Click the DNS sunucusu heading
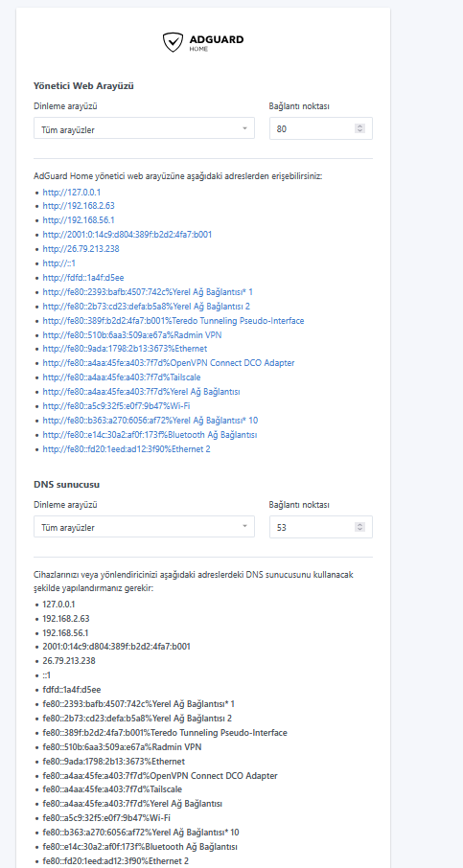This screenshot has width=463, height=868. point(66,485)
